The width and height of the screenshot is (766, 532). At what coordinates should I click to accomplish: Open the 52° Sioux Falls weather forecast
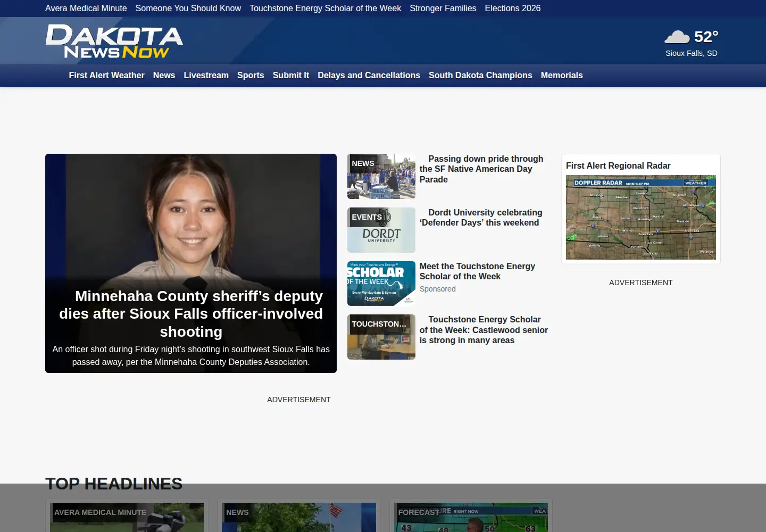692,43
